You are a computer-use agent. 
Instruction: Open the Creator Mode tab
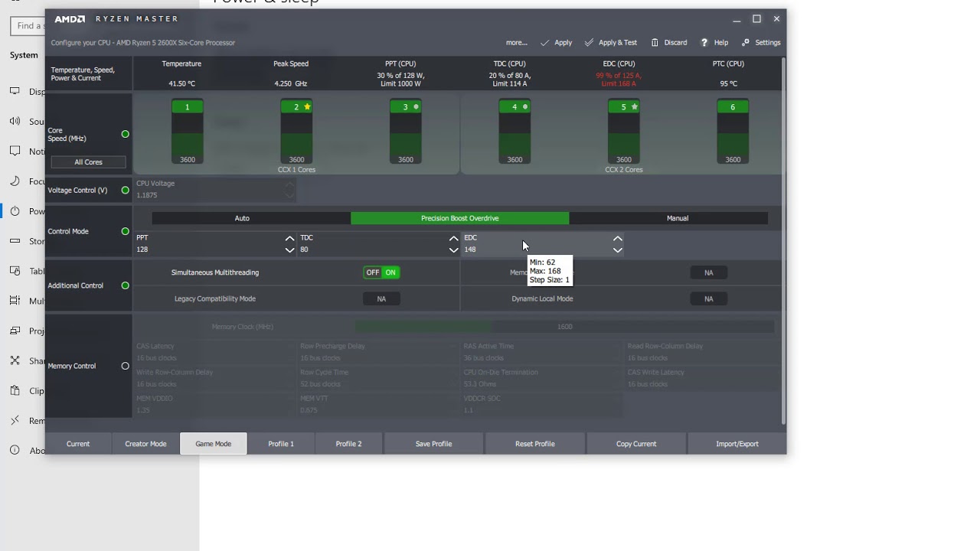(x=145, y=444)
